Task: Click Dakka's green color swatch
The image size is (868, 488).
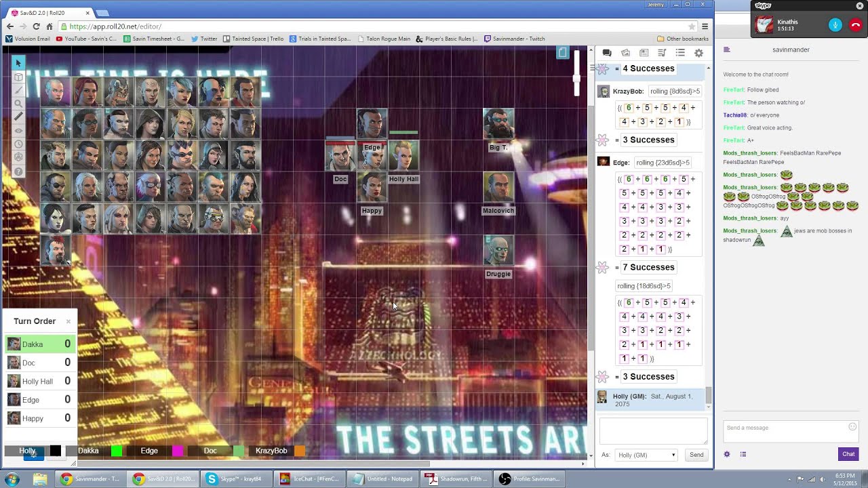Action: 117,451
